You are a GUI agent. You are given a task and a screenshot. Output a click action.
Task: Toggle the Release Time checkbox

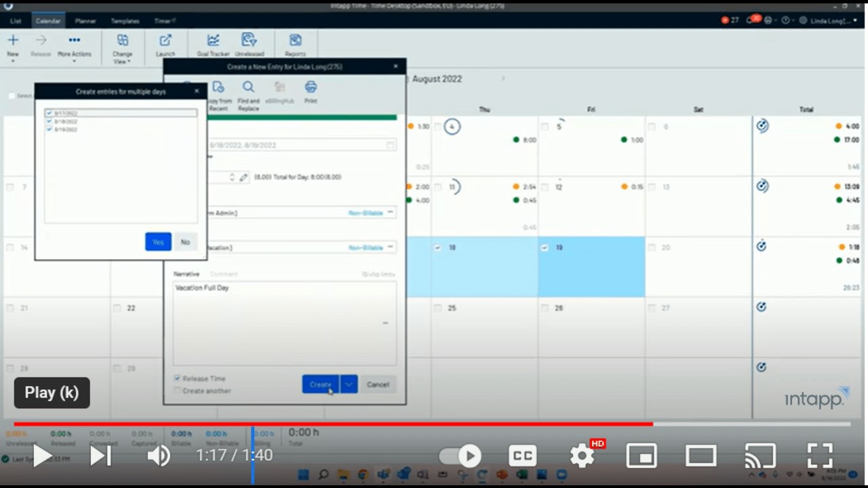(177, 378)
